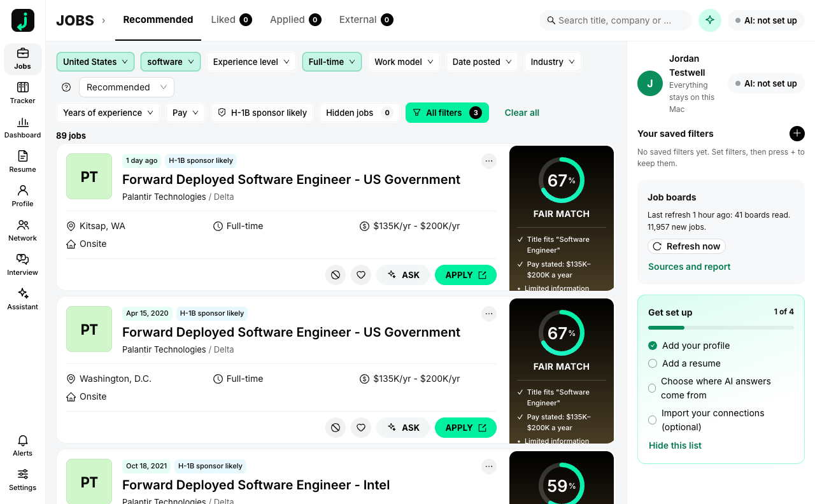The width and height of the screenshot is (815, 504).
Task: Click the Get set up progress bar
Action: [x=721, y=328]
